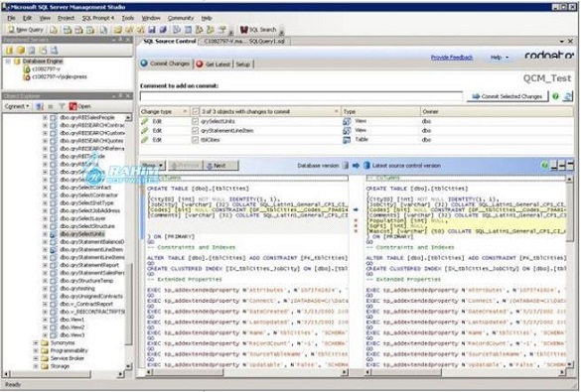581x392 pixels.
Task: Click the blue Commit Changes orb icon
Action: coord(144,64)
